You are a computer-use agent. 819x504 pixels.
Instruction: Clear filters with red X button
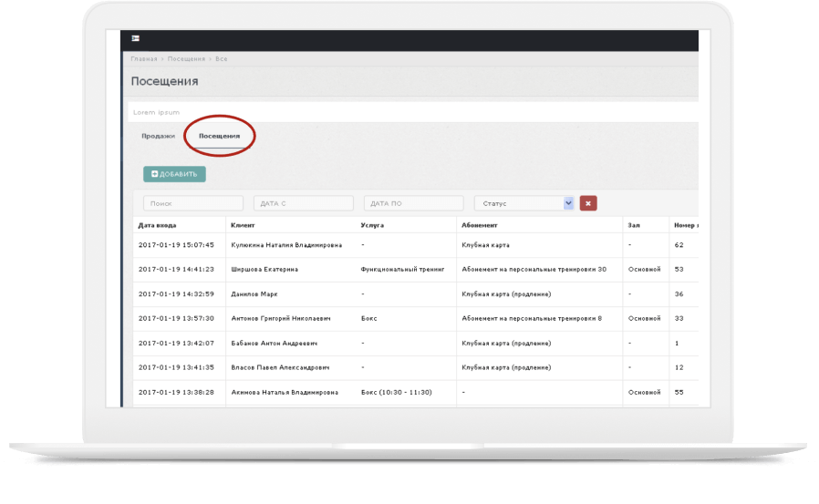(x=588, y=203)
